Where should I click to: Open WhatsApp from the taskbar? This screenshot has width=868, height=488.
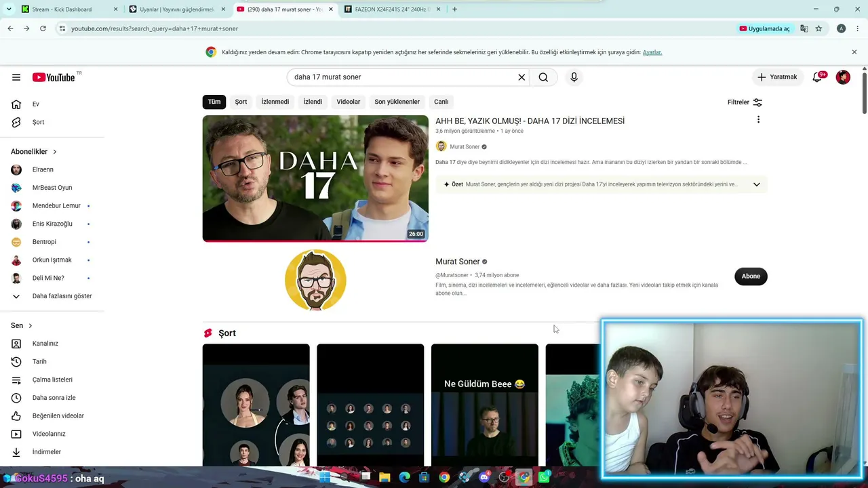(x=544, y=477)
